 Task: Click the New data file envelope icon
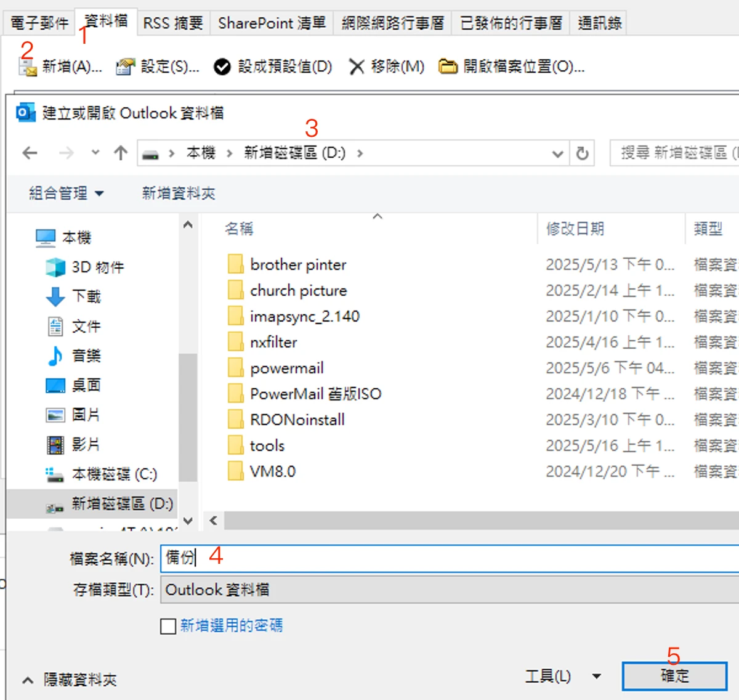coord(28,67)
